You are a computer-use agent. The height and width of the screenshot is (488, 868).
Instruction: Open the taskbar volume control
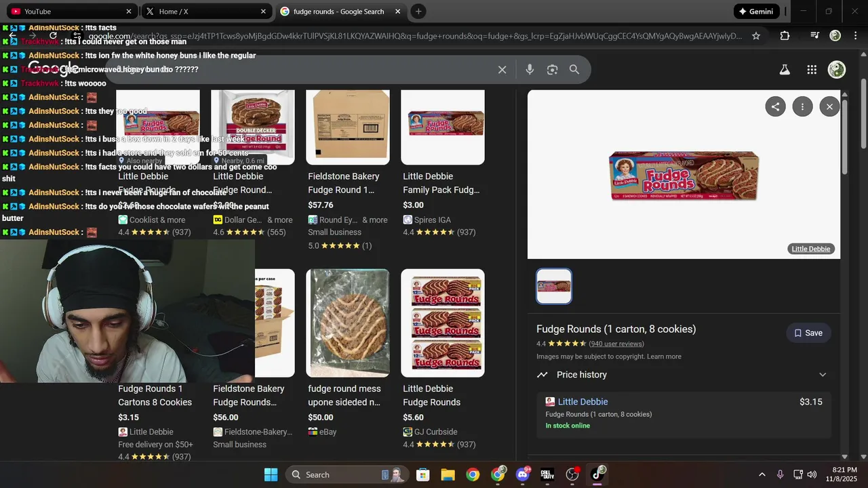[x=812, y=474]
